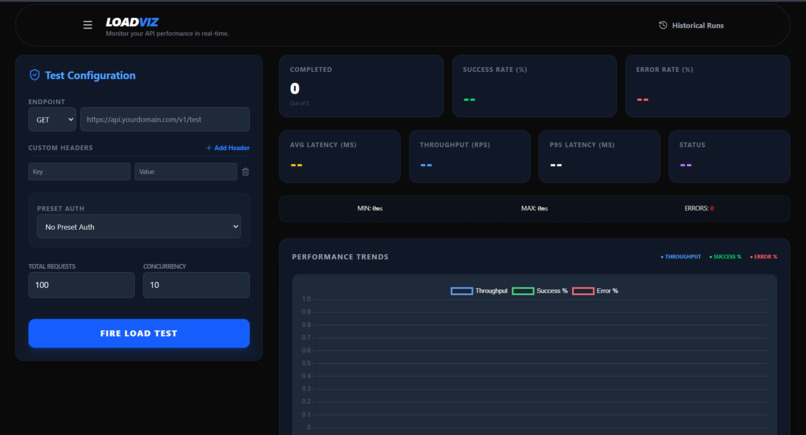The image size is (806, 435).
Task: Click the THROUGHPUT label in trends header
Action: [681, 257]
